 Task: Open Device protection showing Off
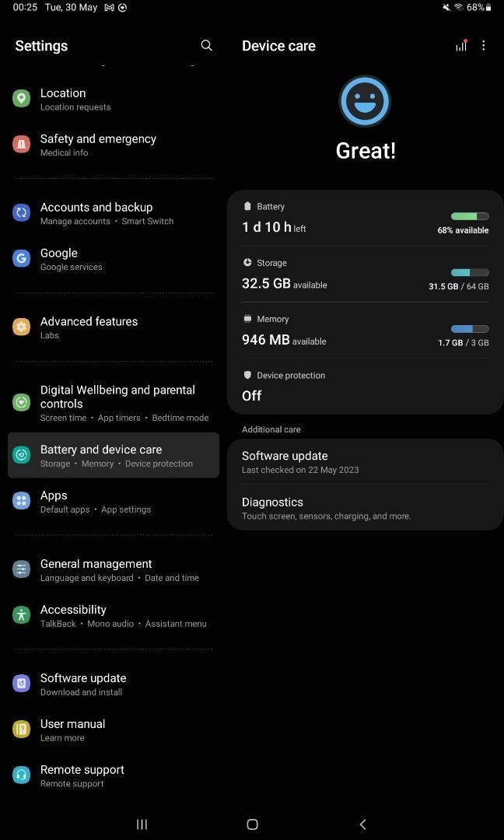(x=366, y=386)
